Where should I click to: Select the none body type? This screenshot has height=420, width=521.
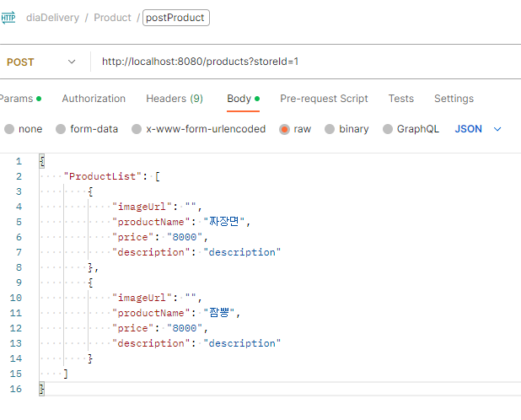pyautogui.click(x=24, y=129)
